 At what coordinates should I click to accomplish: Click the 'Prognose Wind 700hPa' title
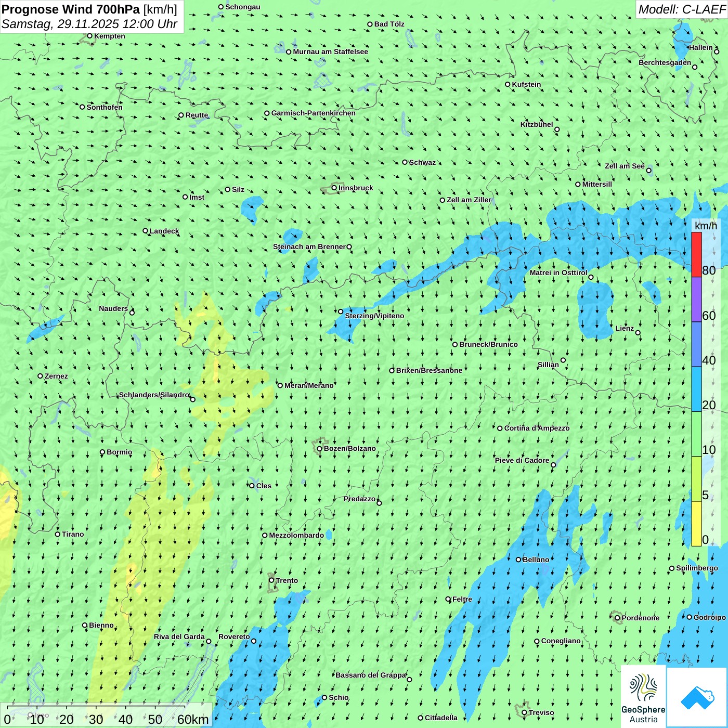click(x=71, y=9)
